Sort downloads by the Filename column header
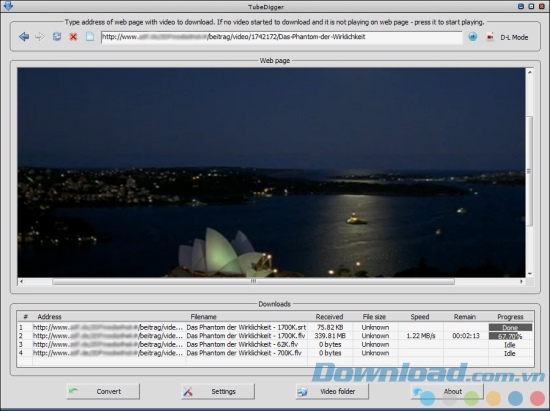This screenshot has width=550, height=411. [x=247, y=317]
